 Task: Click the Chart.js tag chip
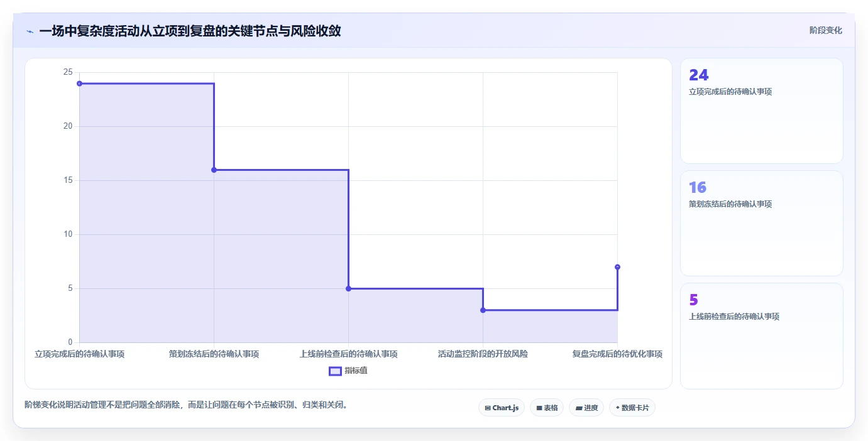point(502,408)
